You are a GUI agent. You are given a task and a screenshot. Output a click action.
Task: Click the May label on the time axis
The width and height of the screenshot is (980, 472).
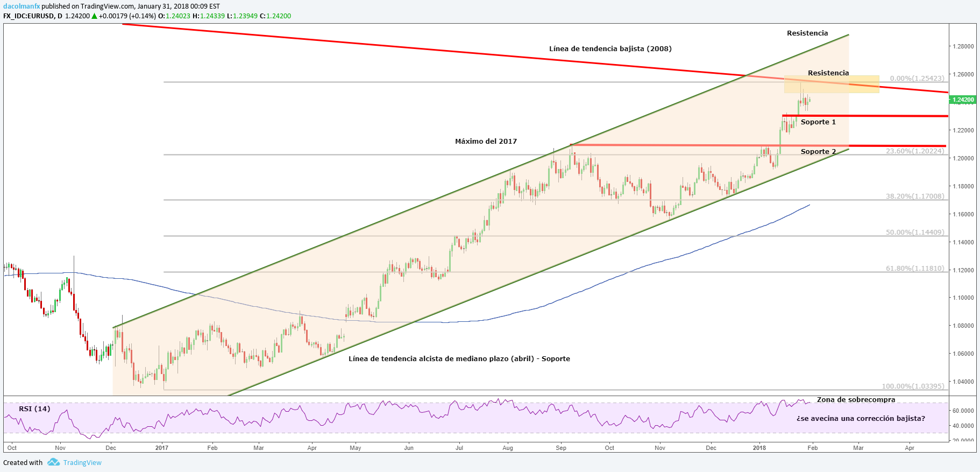[355, 448]
